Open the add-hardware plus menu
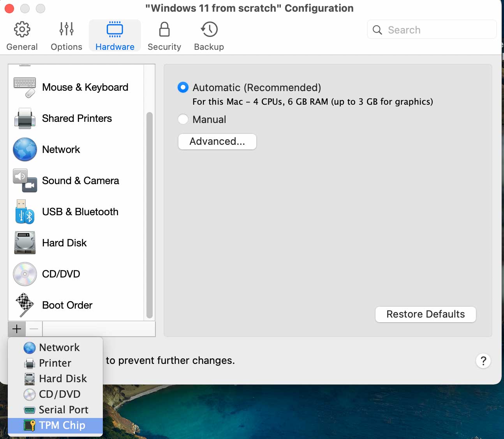 point(16,329)
